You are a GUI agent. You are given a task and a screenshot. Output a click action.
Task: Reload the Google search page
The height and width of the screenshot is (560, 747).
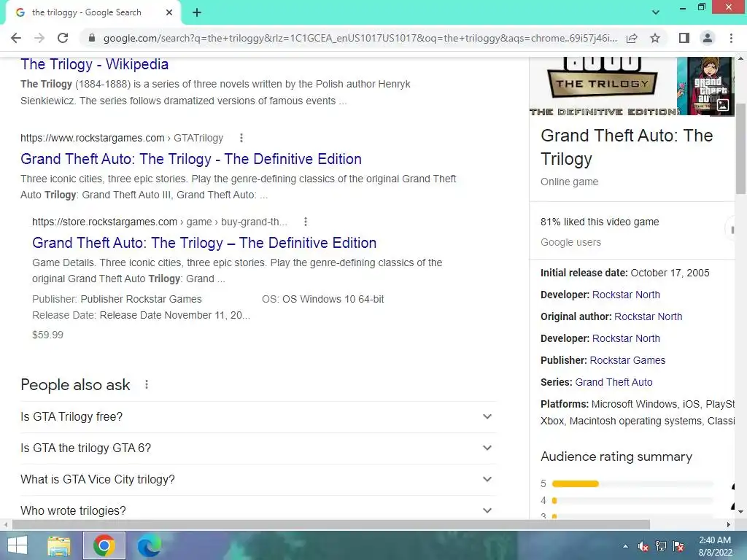(x=63, y=38)
